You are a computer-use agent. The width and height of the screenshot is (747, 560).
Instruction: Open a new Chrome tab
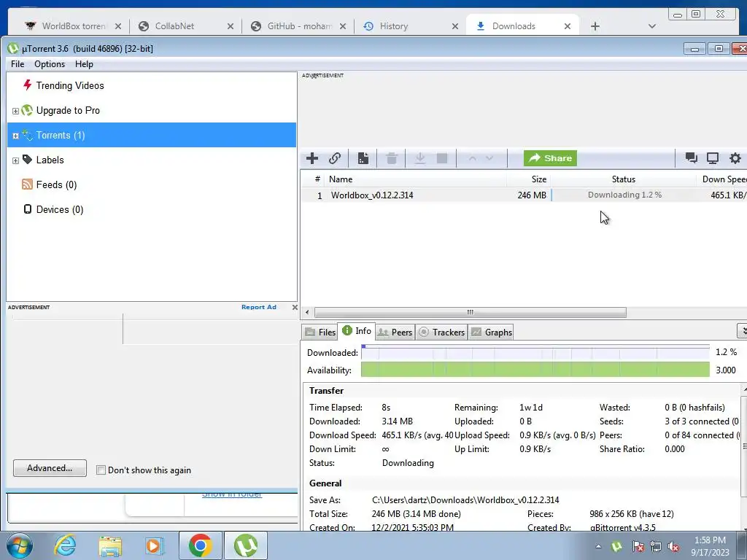click(x=595, y=26)
